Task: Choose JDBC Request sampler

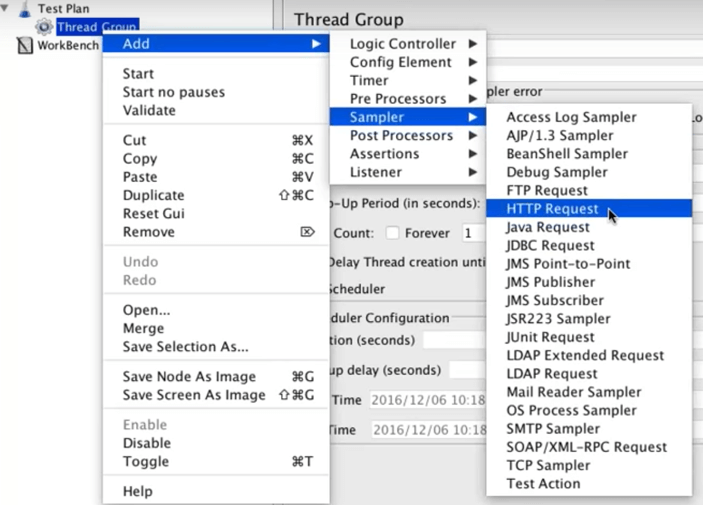Action: (550, 245)
